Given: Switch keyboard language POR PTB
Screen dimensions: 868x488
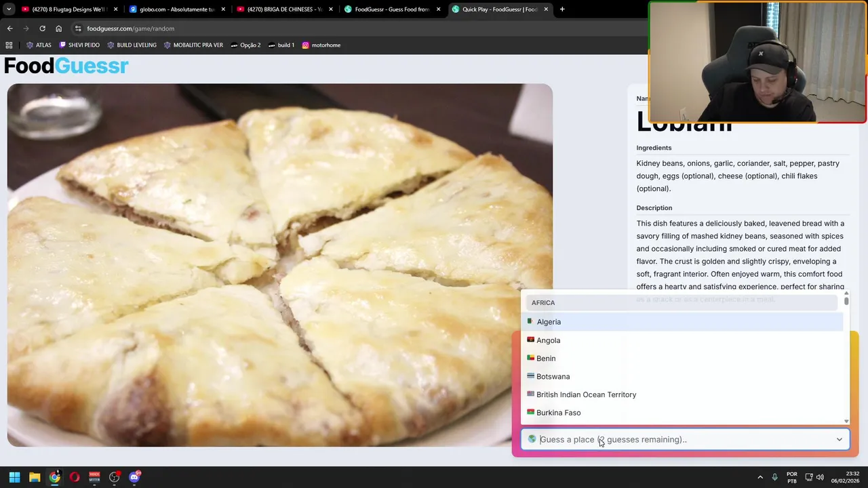Looking at the screenshot, I should click(791, 477).
